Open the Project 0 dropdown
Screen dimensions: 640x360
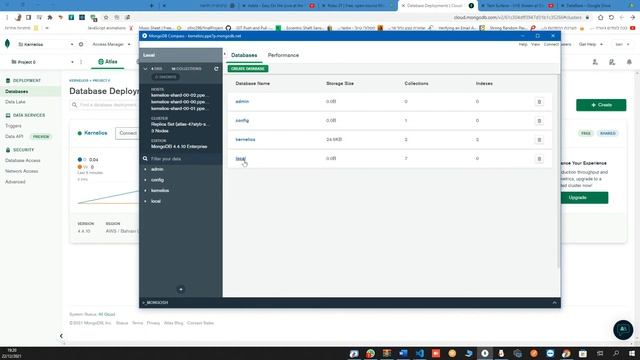(42, 62)
